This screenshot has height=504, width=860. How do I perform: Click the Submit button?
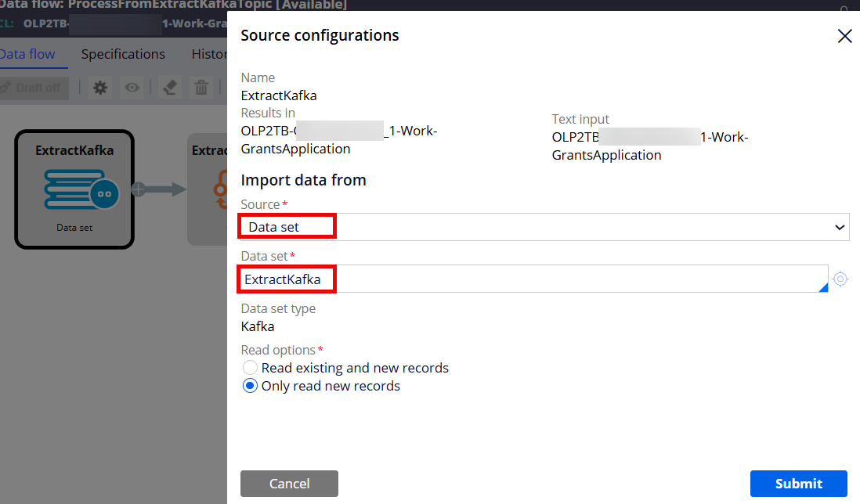[x=799, y=483]
